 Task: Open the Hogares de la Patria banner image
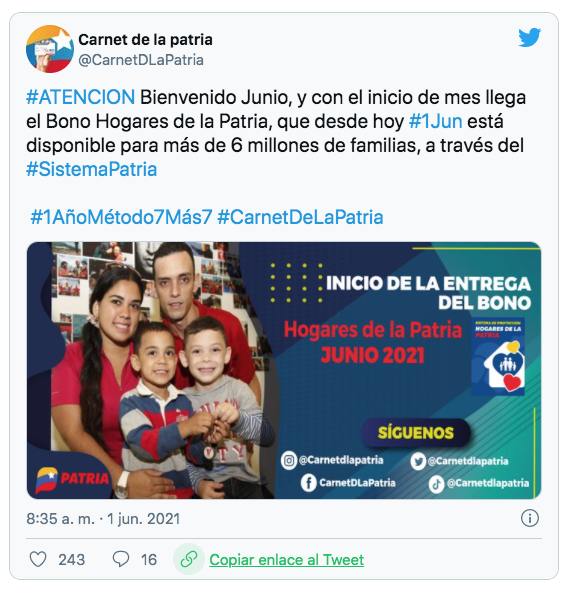point(284,370)
